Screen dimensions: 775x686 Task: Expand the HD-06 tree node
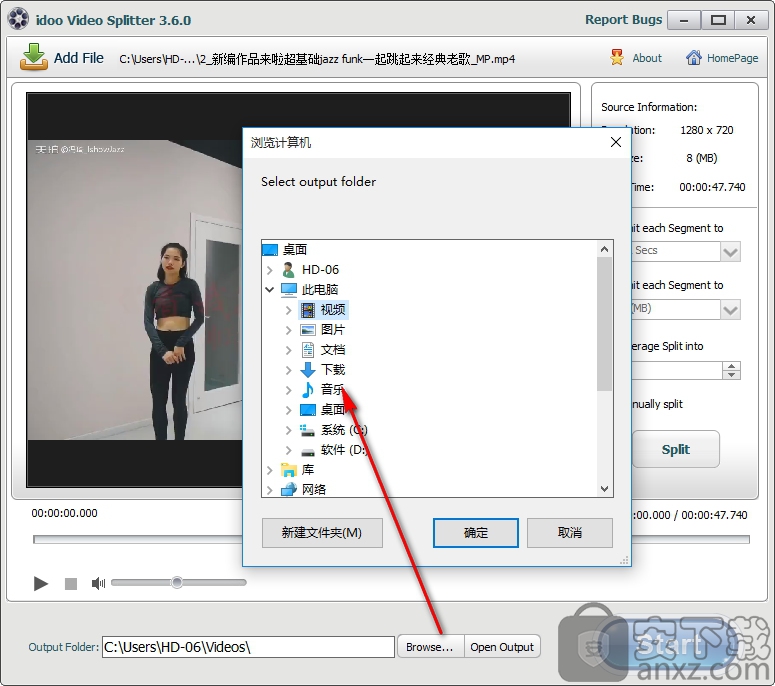(x=269, y=270)
